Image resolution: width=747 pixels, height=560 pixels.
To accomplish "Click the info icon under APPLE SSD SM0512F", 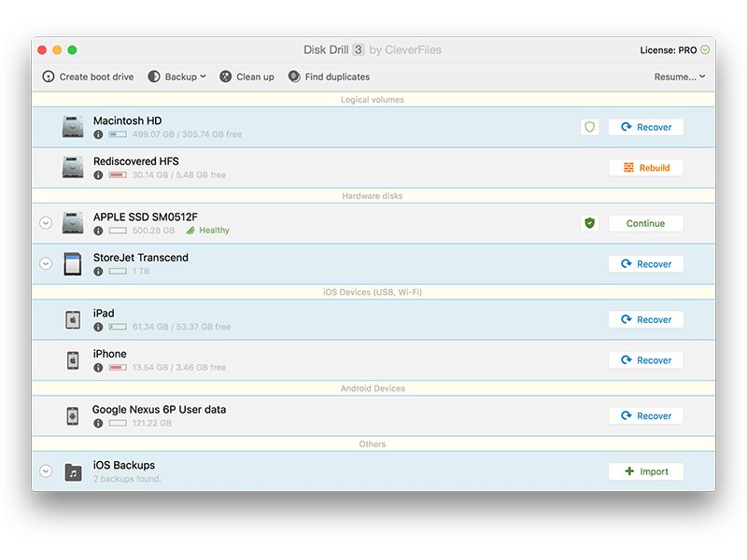I will [x=98, y=231].
